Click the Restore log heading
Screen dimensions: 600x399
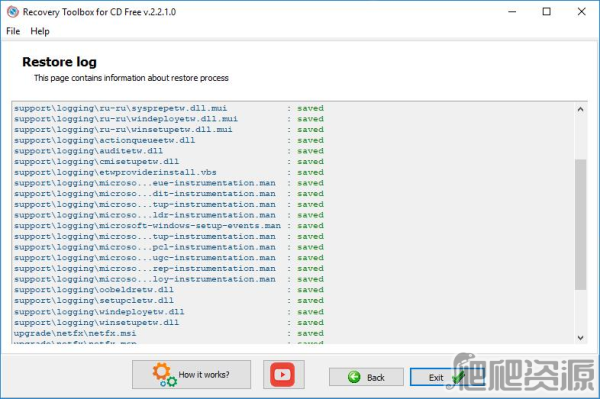(59, 62)
